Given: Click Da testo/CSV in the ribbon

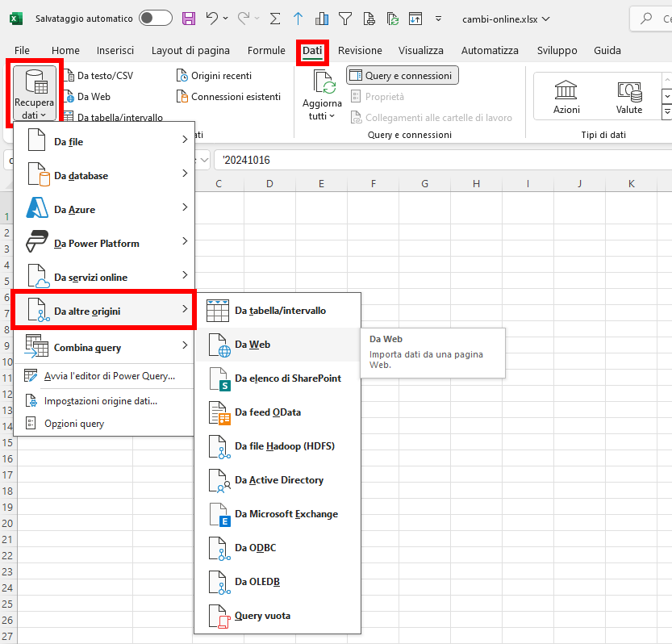Looking at the screenshot, I should pos(99,76).
